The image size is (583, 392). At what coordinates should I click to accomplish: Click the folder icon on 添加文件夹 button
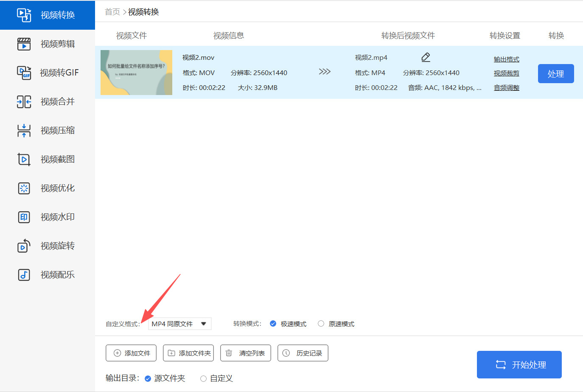click(171, 353)
